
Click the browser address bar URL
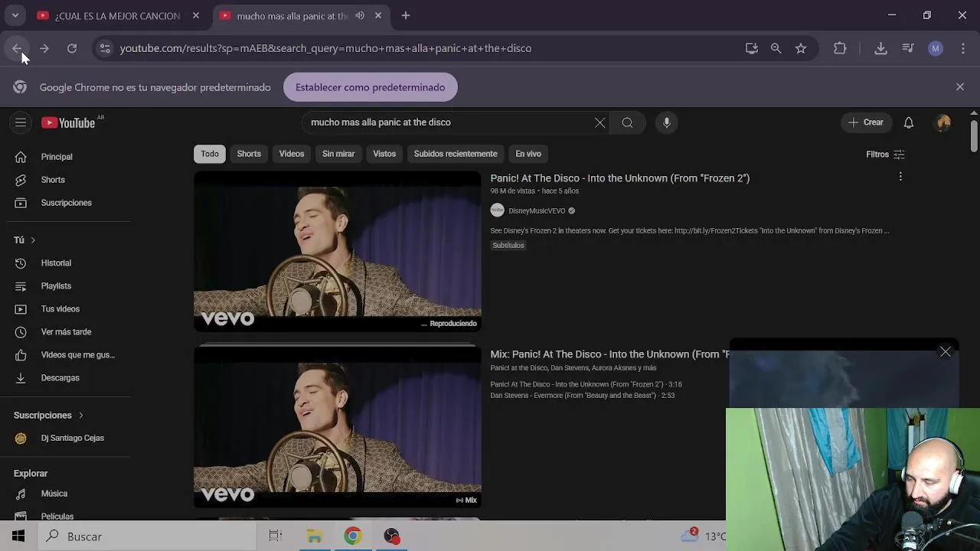pos(325,48)
